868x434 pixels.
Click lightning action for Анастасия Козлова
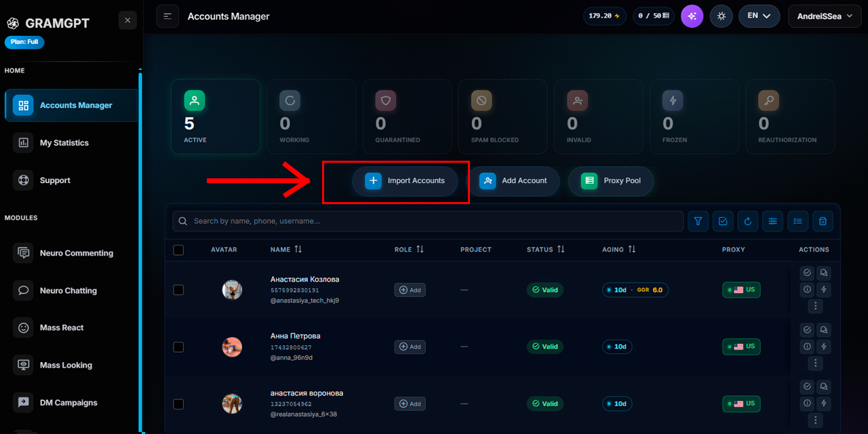click(824, 290)
